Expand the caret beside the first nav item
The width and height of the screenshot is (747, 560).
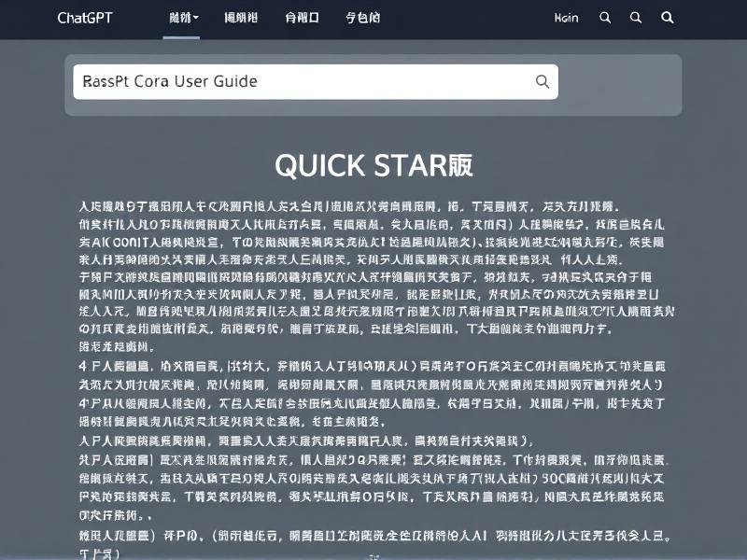tap(193, 18)
